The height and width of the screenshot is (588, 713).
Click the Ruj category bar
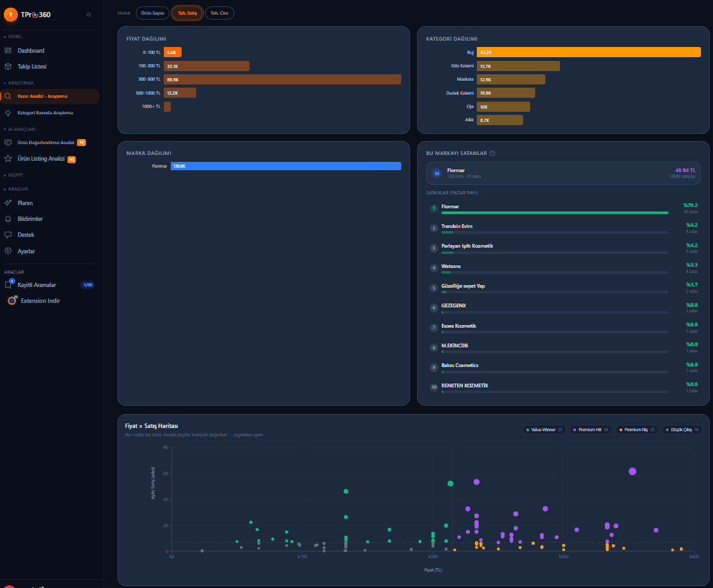pos(589,52)
